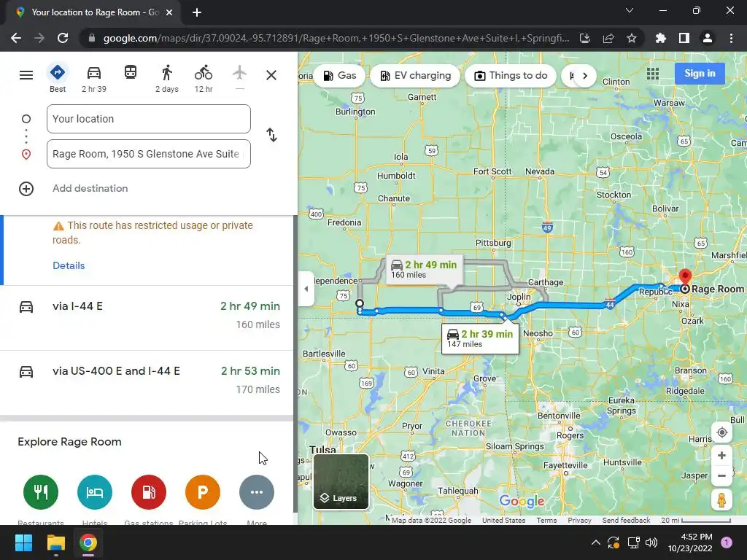This screenshot has height=560, width=747.
Task: Install app icon in address bar
Action: (585, 38)
